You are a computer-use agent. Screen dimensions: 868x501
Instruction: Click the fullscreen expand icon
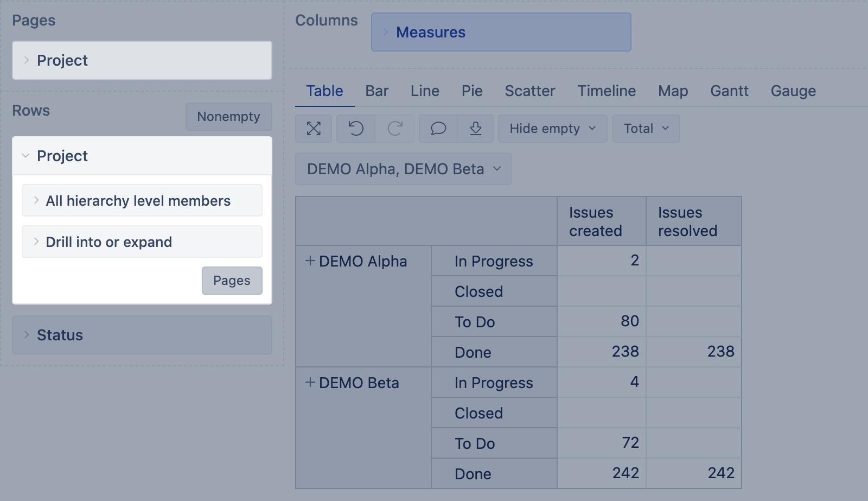pos(314,129)
